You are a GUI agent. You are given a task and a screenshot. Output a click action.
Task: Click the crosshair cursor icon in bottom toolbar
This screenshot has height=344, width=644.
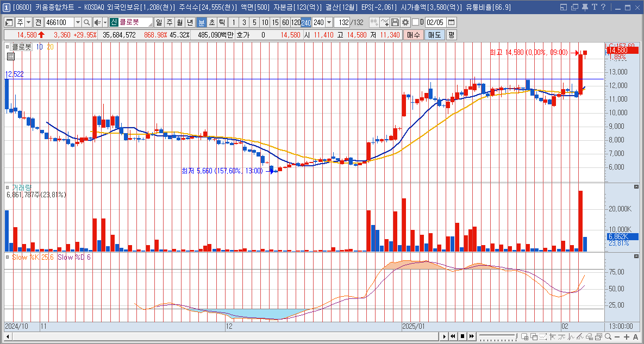552,336
